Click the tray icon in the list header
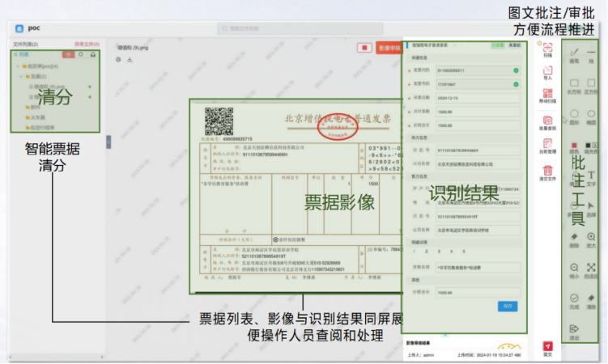Screen dimensions: 608x364 (x=93, y=55)
